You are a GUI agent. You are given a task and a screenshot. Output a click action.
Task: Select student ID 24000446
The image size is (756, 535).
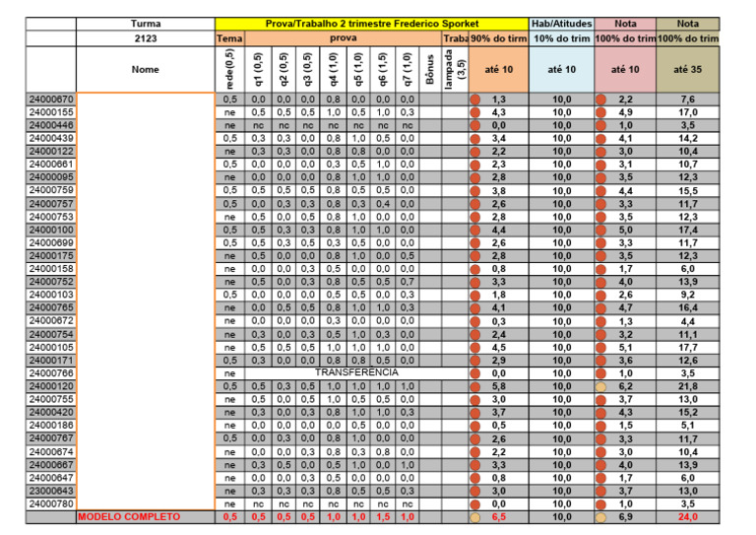pyautogui.click(x=51, y=125)
